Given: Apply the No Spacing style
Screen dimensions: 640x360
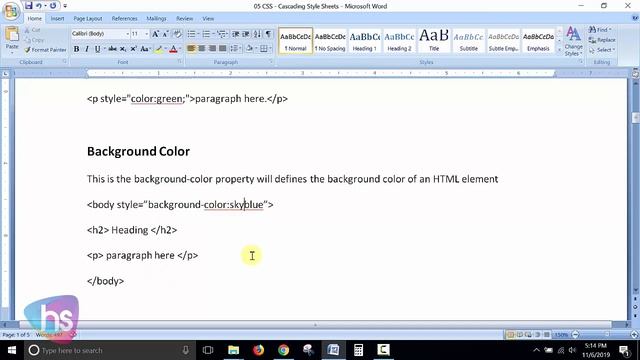Looking at the screenshot, I should click(330, 41).
